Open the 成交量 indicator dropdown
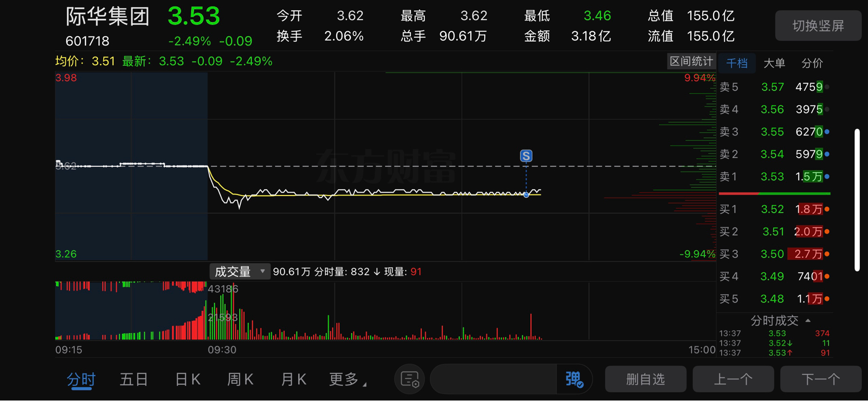Viewport: 868px width, 401px height. coord(240,272)
